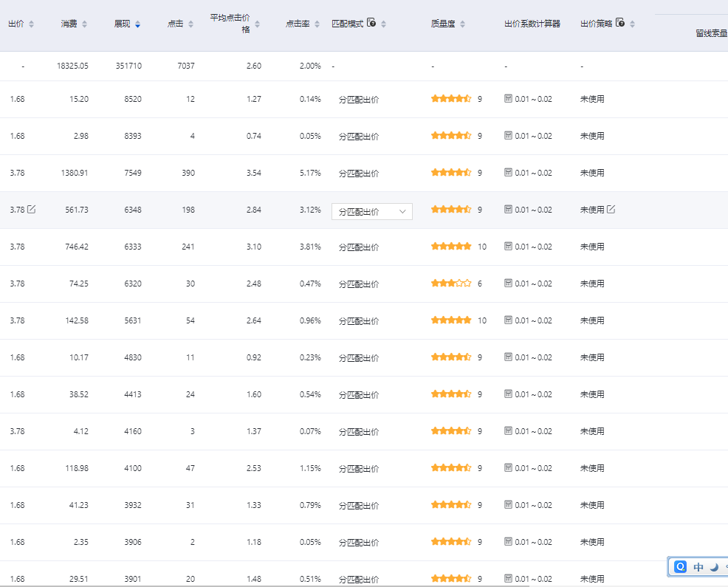Sort table by 展现 column

(x=126, y=24)
